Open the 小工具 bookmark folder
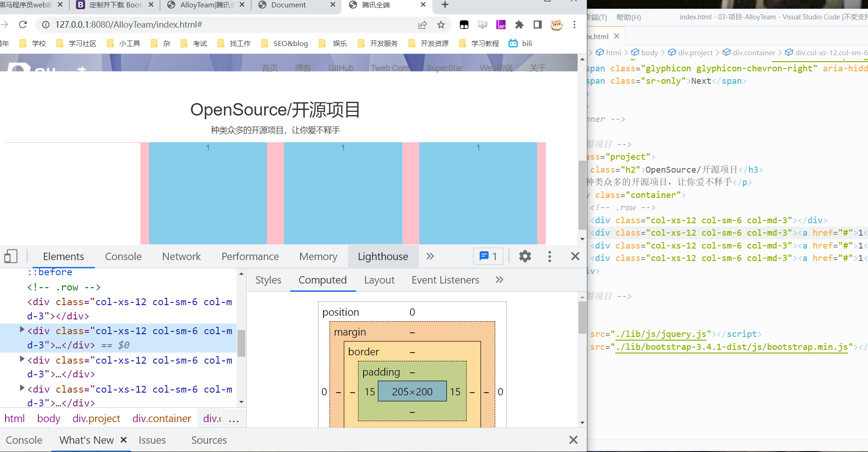Image resolution: width=868 pixels, height=452 pixels. [x=123, y=43]
